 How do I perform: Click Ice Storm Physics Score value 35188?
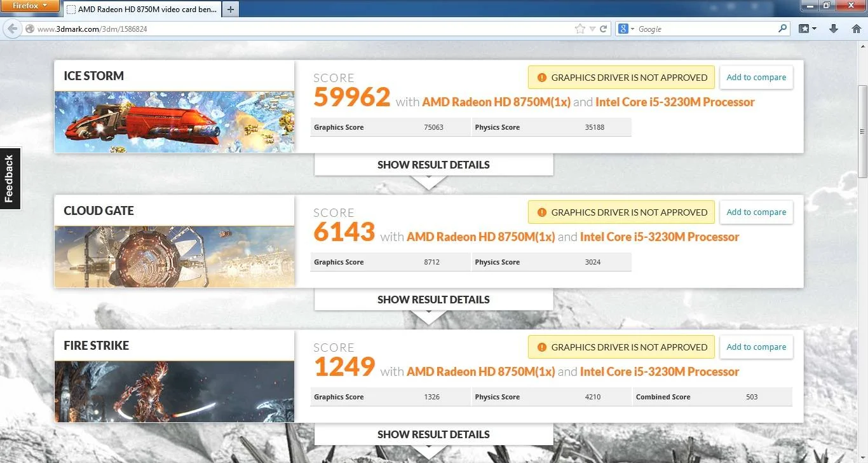point(595,127)
